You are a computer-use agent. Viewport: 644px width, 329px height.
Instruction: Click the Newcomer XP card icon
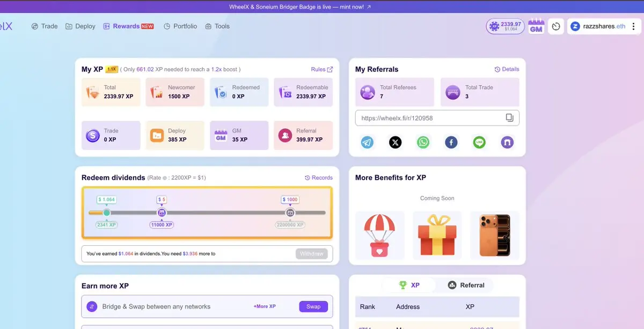[157, 92]
